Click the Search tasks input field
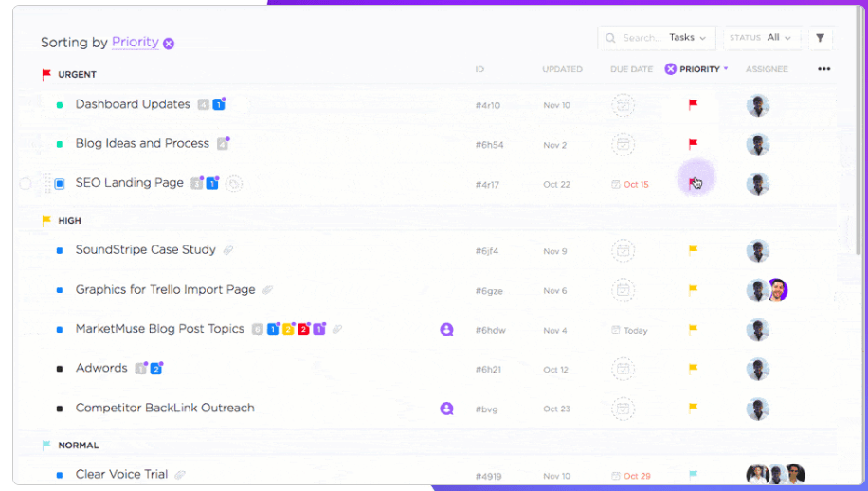The height and width of the screenshot is (491, 868). point(641,38)
